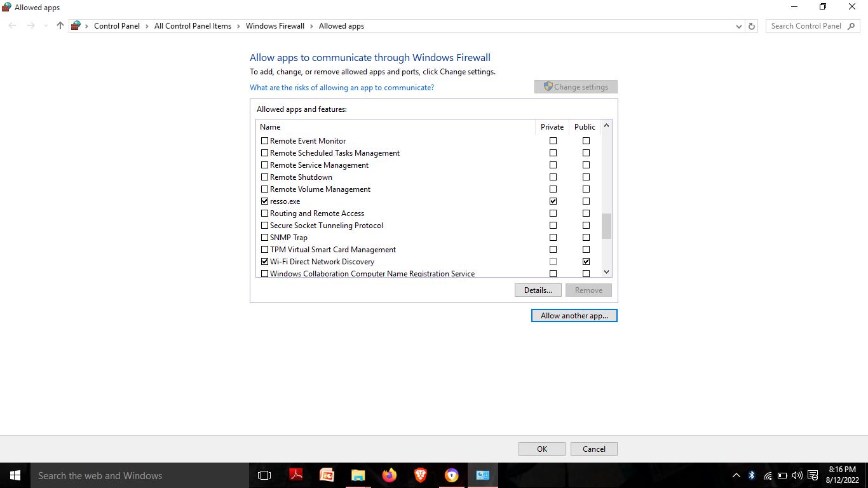The image size is (868, 488).
Task: Open Bluetooth tray icon
Action: click(752, 475)
